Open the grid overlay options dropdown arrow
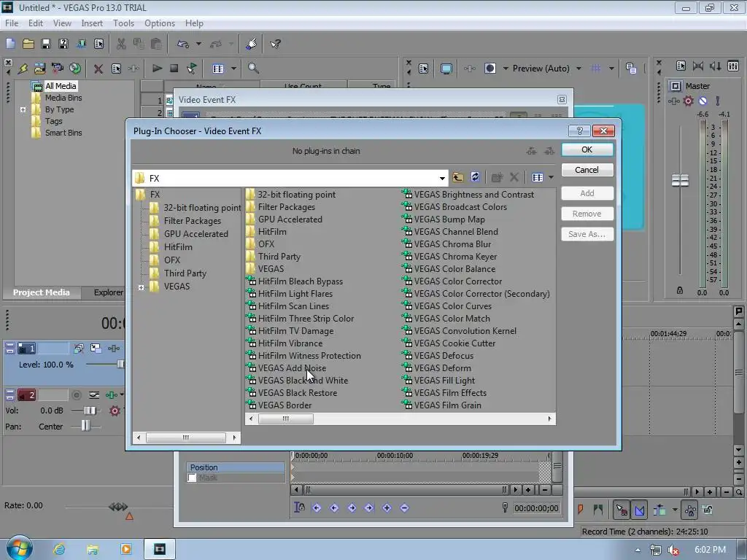Screen dimensions: 747x560 point(611,69)
